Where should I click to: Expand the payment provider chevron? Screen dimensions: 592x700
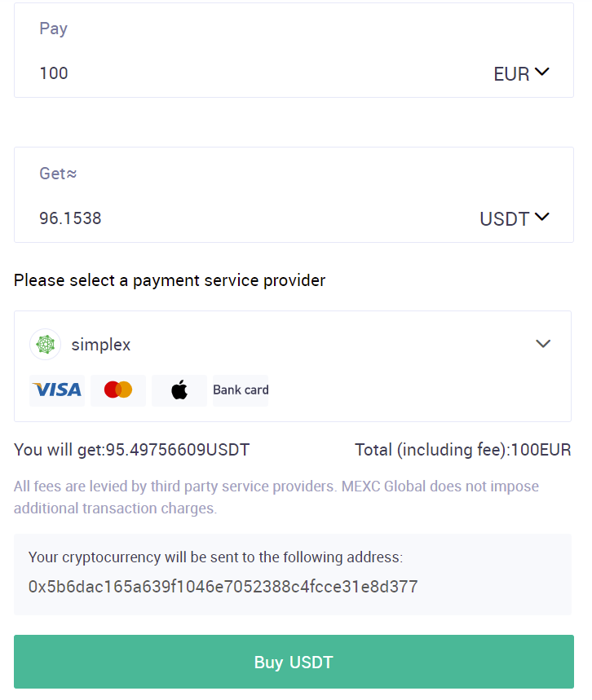click(x=543, y=344)
